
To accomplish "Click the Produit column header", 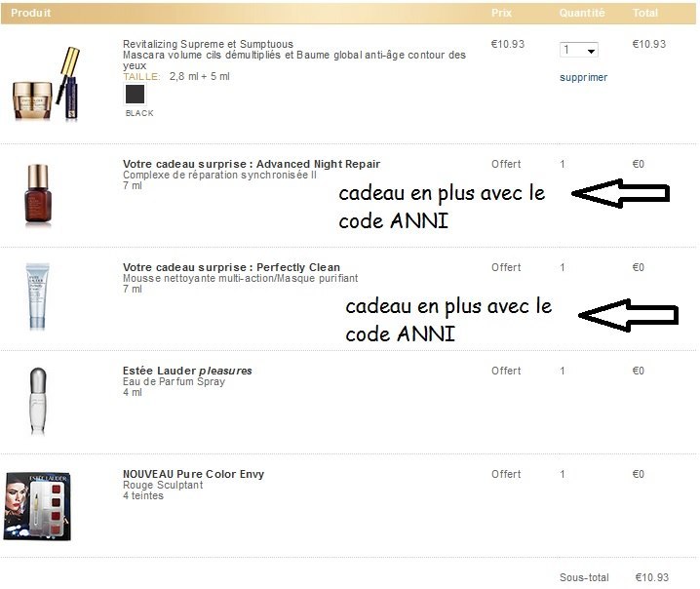I will pos(31,13).
